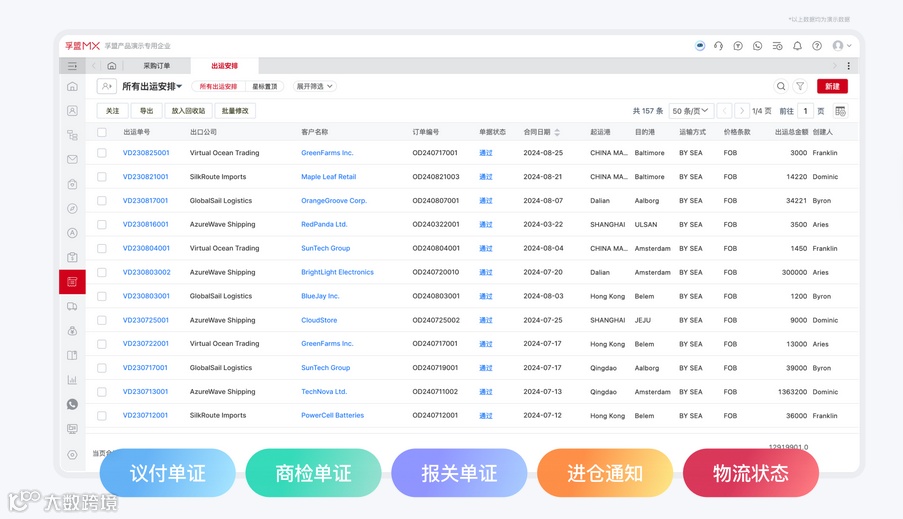Open the sidebar WhatsApp icon
The image size is (903, 519).
72,404
